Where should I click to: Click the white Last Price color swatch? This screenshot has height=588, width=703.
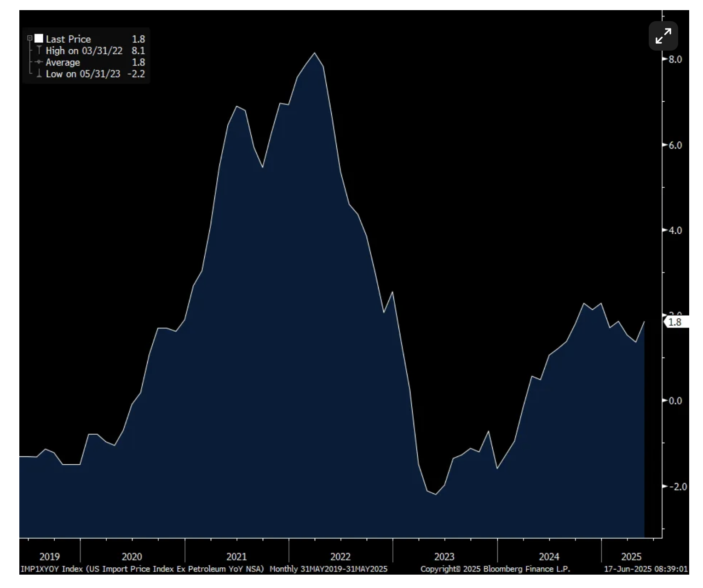[39, 39]
